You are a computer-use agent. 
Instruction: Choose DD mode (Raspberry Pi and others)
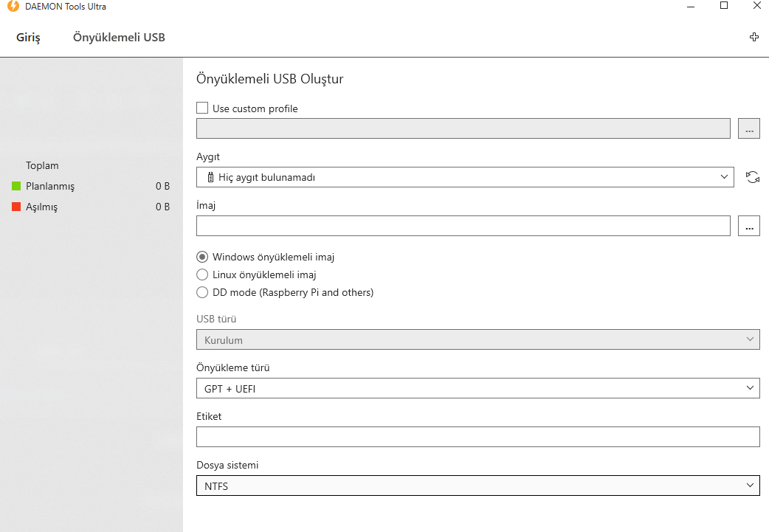[202, 293]
